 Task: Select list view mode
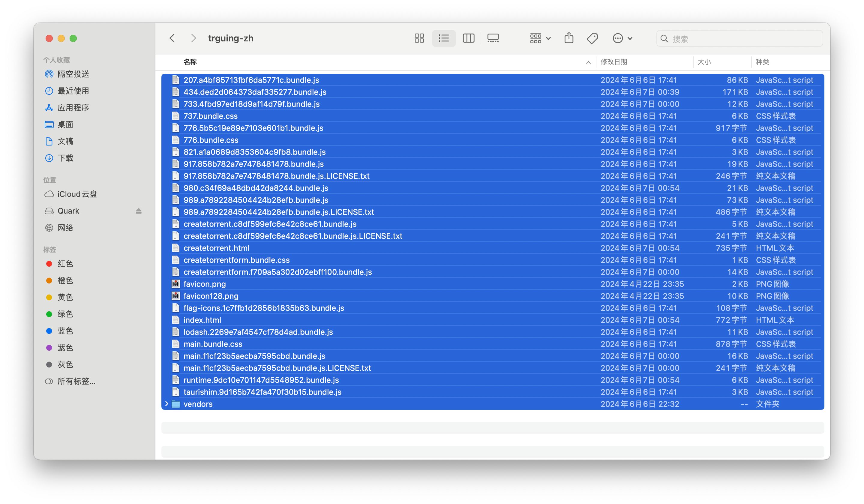444,38
